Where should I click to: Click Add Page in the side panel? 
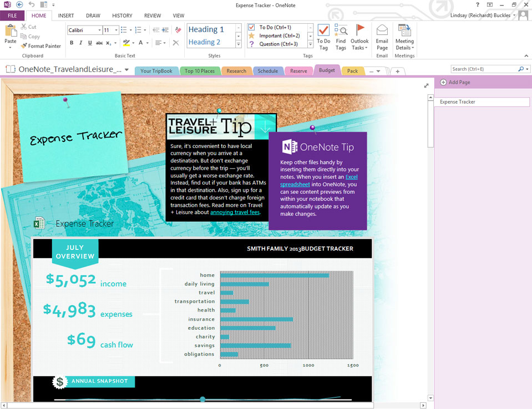click(455, 82)
